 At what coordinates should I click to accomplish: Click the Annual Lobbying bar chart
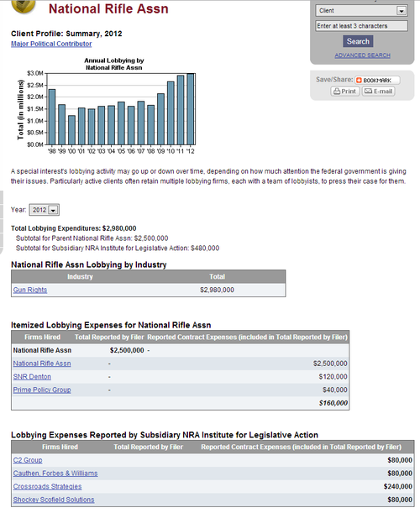pos(107,107)
